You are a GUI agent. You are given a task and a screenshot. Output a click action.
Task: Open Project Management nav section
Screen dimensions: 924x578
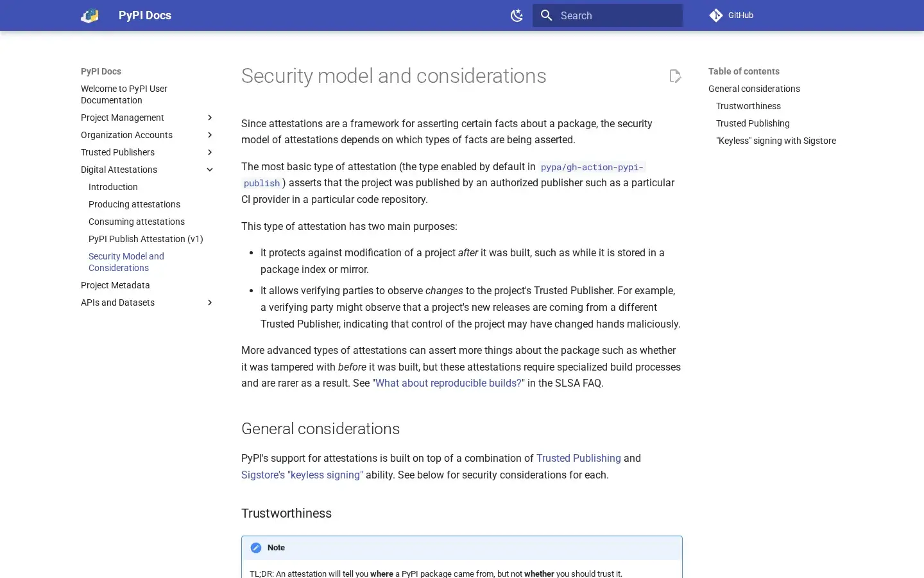coord(123,118)
